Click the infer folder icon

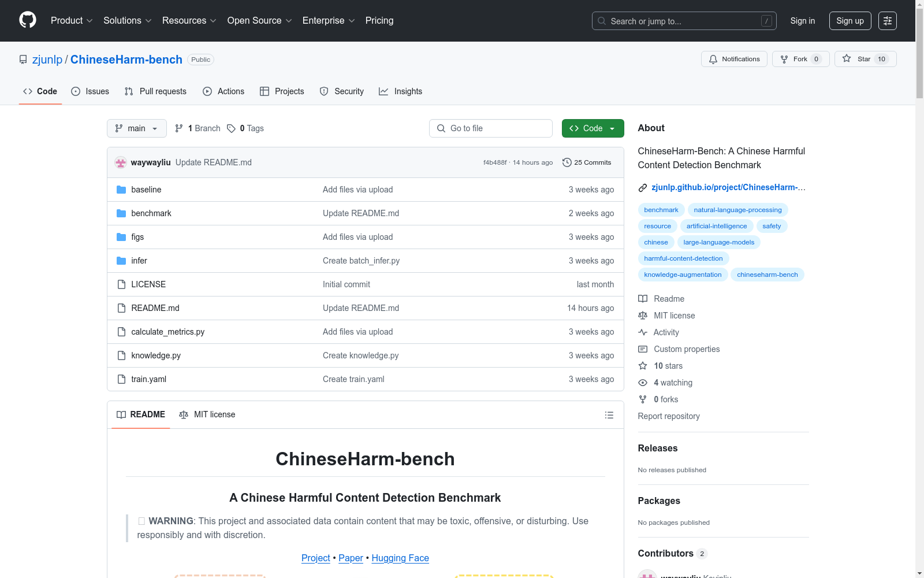[121, 261]
